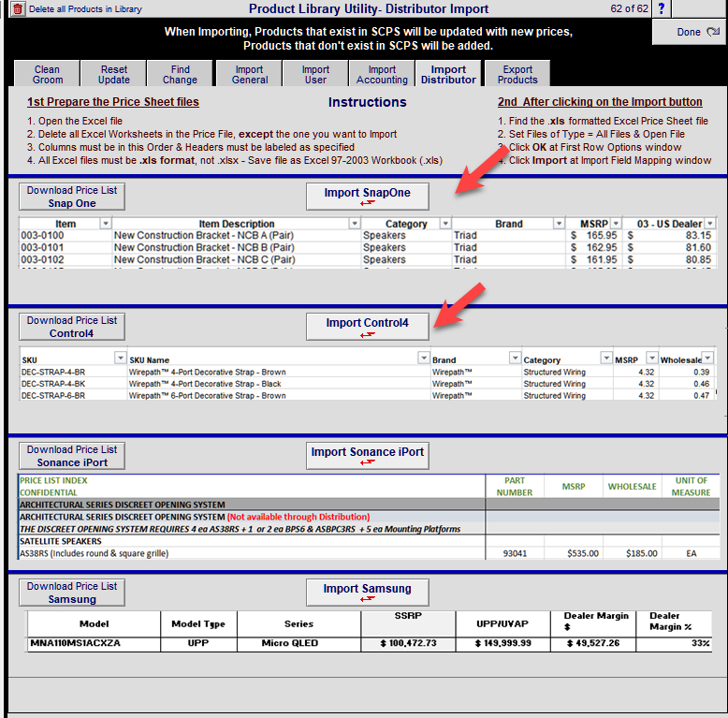Open the Item Description filter dropdown
Viewport: 728px width, 718px height.
tap(355, 224)
